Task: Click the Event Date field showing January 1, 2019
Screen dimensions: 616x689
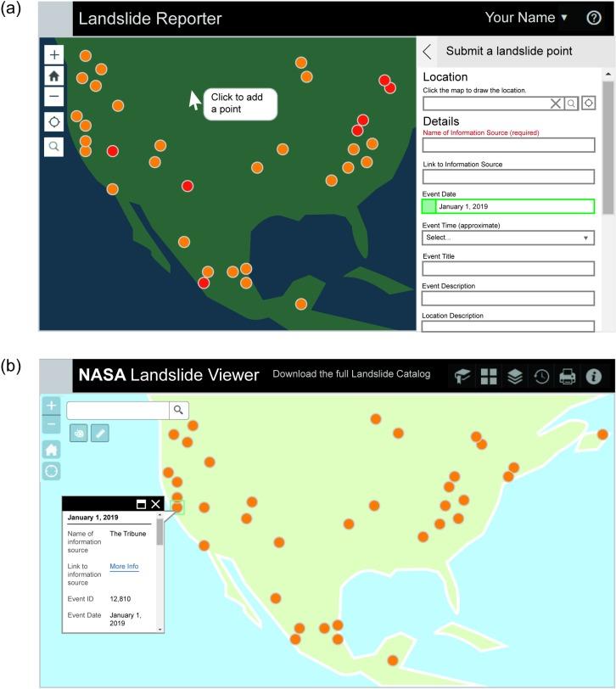Action: [508, 206]
